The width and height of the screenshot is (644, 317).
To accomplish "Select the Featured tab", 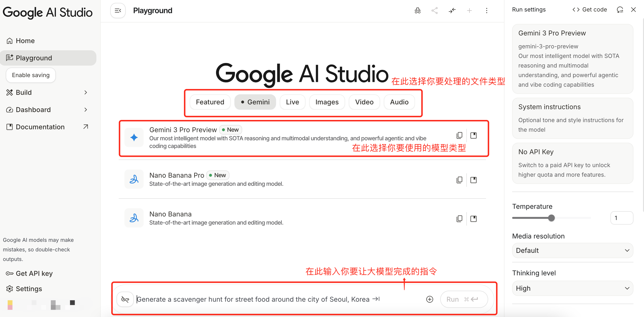I will coord(210,102).
